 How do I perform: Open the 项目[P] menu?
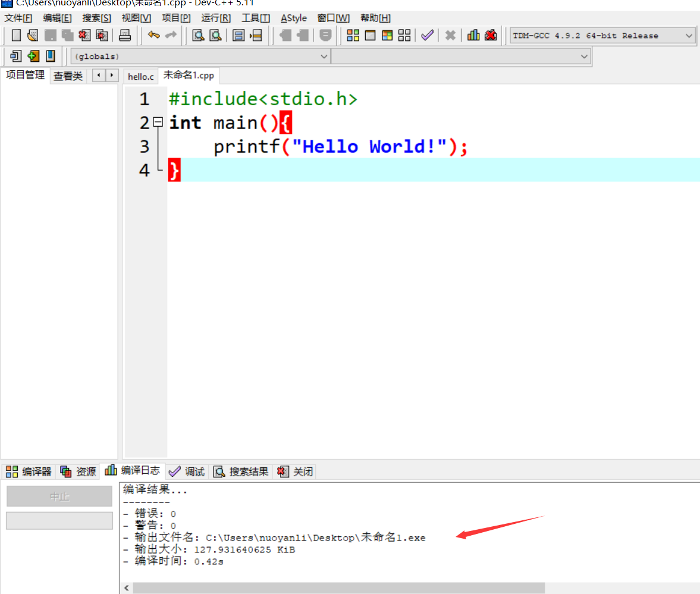click(x=176, y=18)
